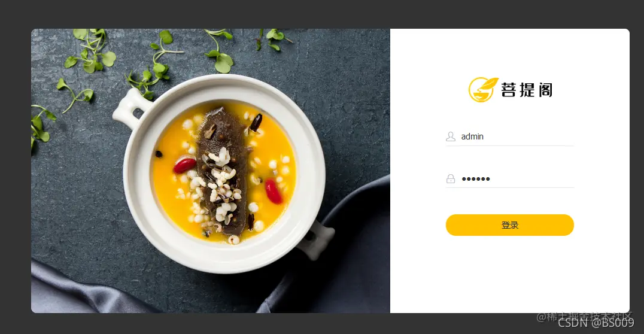Click the sea cucumber in the soup bowl

[x=222, y=171]
